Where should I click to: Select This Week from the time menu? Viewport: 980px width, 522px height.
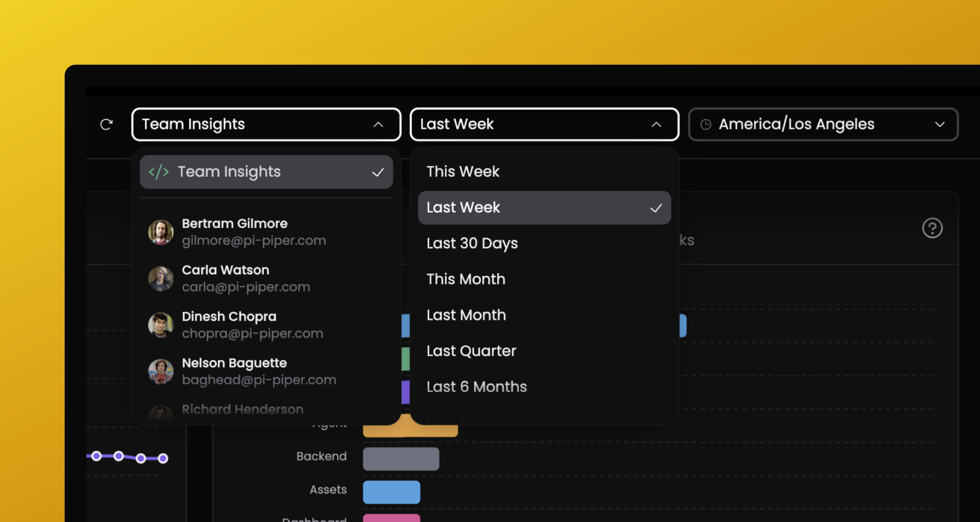(463, 171)
